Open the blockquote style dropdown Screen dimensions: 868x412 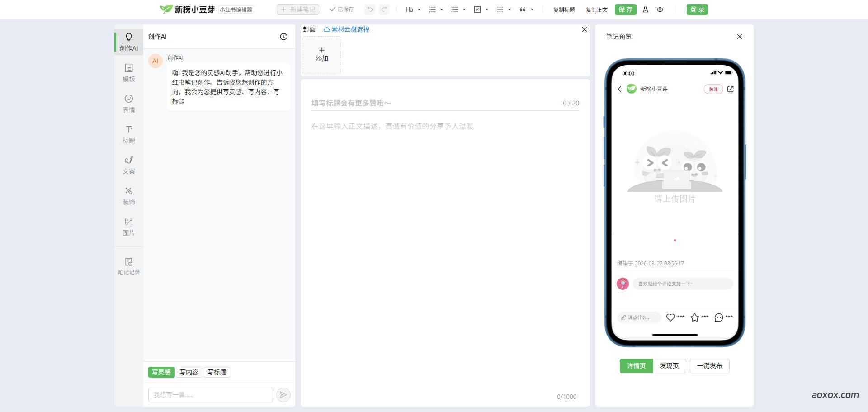pos(526,9)
